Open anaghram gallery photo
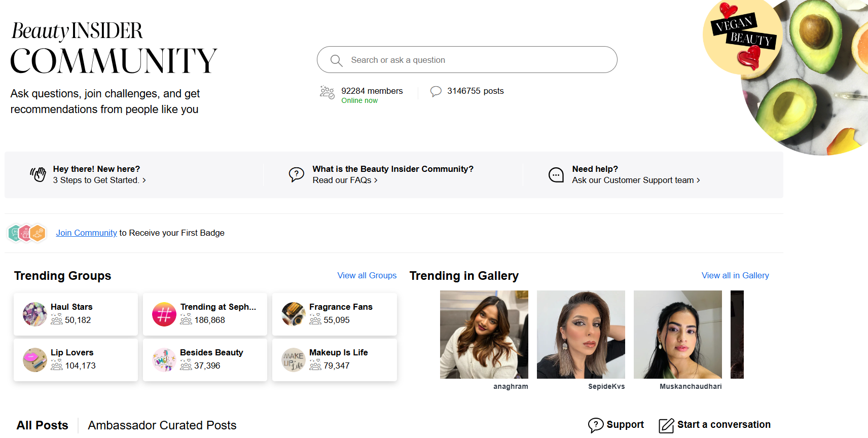The image size is (868, 438). [484, 335]
